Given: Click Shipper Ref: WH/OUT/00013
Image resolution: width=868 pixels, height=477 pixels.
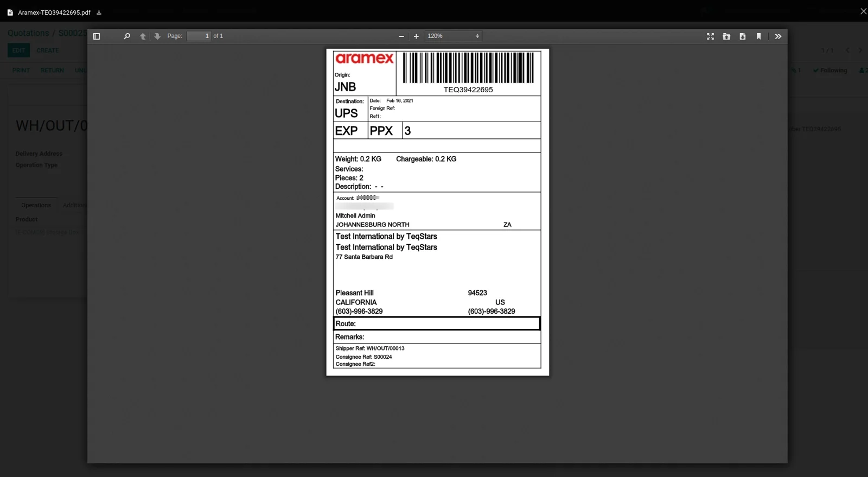Looking at the screenshot, I should tap(370, 348).
